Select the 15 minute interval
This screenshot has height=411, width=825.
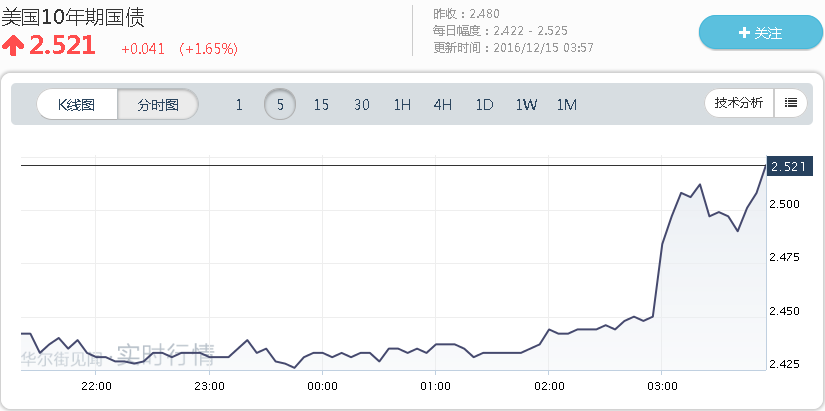(321, 104)
